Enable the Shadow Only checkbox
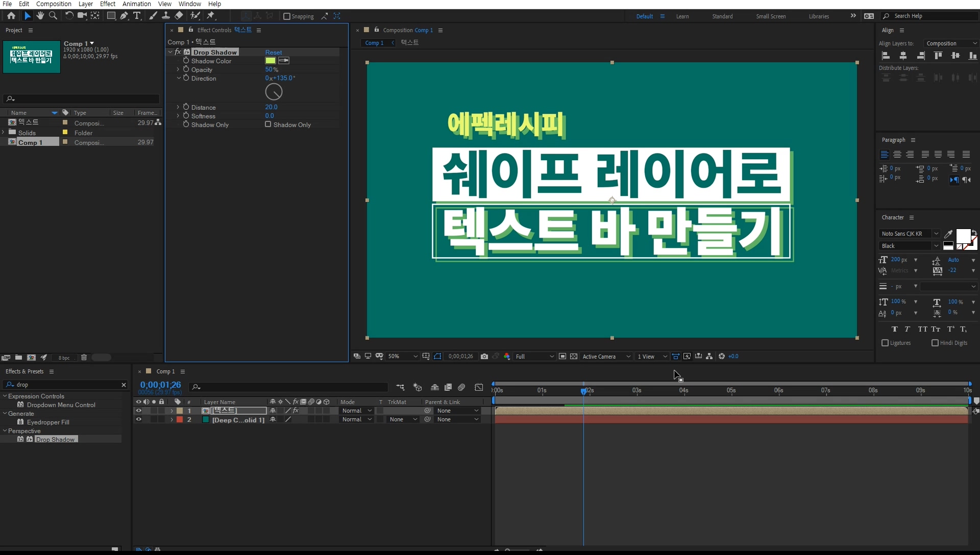This screenshot has height=555, width=980. [268, 124]
